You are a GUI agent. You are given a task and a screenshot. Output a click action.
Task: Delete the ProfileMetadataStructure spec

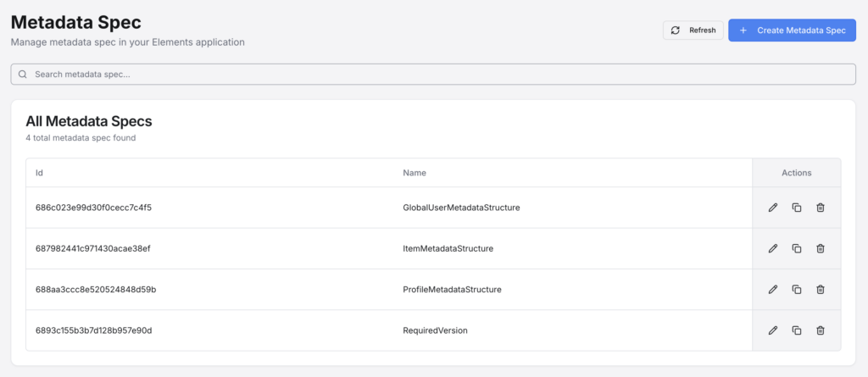click(x=820, y=289)
